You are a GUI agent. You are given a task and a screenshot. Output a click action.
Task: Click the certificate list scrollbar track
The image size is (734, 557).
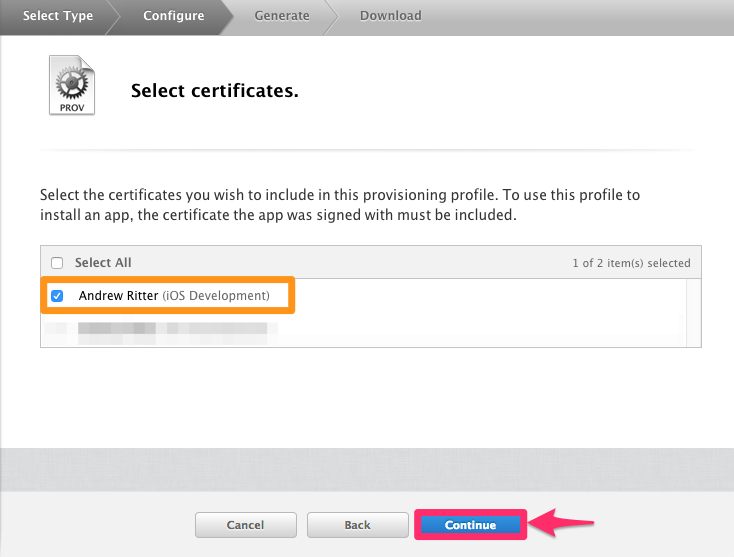click(693, 312)
